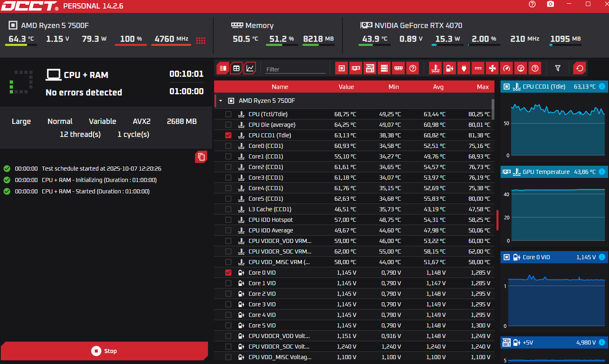Enable the CPU IDD Hotspot checkbox
The width and height of the screenshot is (609, 364).
point(228,220)
